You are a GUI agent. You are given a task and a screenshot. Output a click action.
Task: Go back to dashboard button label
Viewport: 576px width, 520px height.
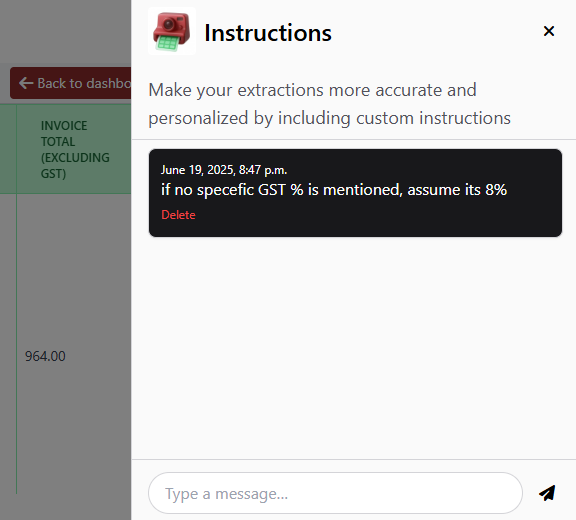click(x=84, y=83)
